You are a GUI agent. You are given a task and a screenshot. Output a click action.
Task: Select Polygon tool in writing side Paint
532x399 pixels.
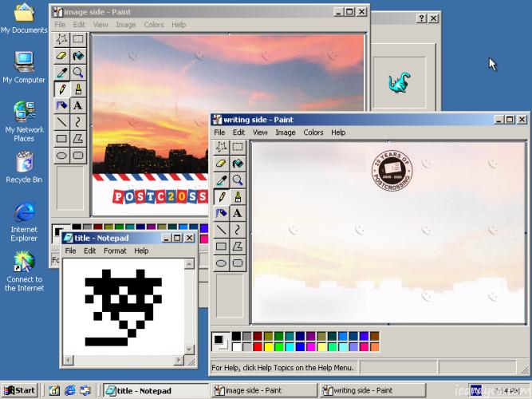coord(238,247)
